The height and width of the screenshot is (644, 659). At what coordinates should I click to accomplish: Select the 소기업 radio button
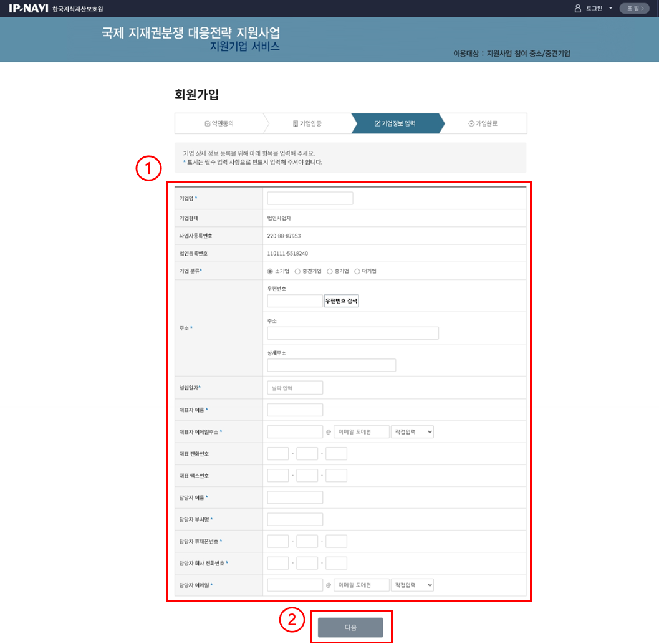(x=270, y=271)
